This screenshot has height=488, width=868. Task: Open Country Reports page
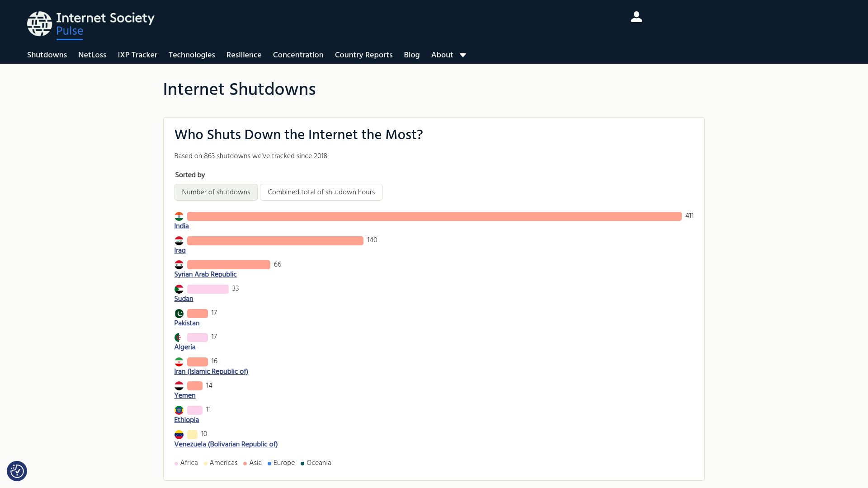[x=363, y=55]
